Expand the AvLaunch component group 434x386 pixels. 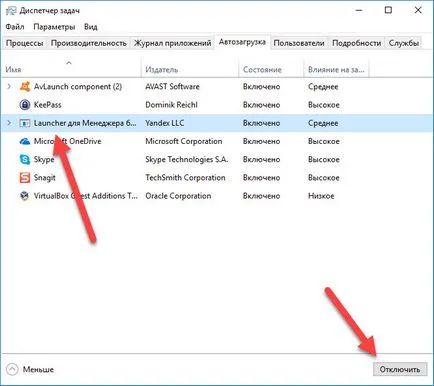pyautogui.click(x=9, y=87)
